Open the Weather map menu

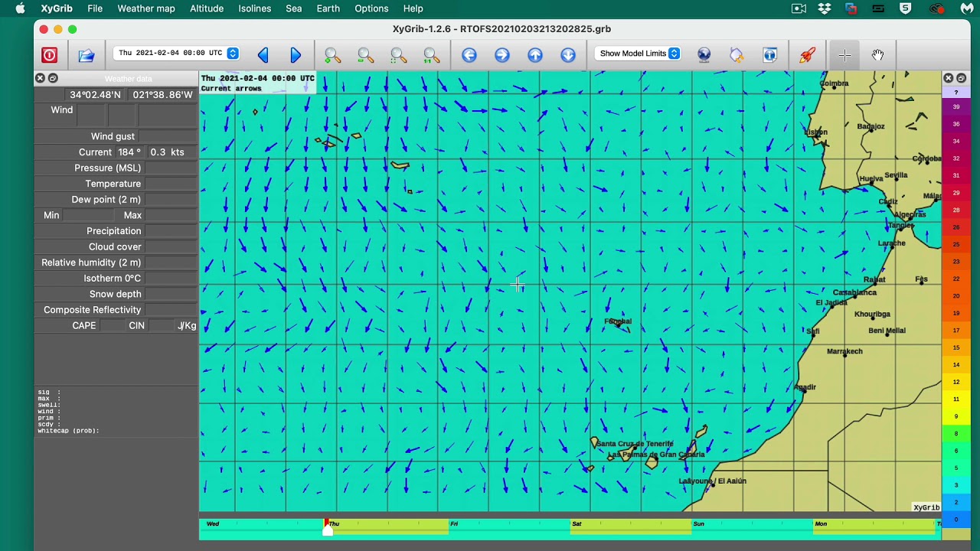[x=146, y=8]
